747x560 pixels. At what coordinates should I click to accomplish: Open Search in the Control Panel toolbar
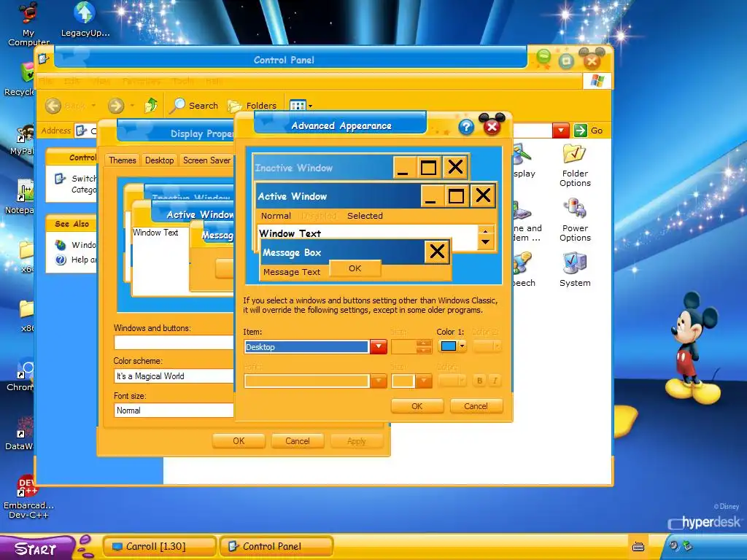coord(194,105)
